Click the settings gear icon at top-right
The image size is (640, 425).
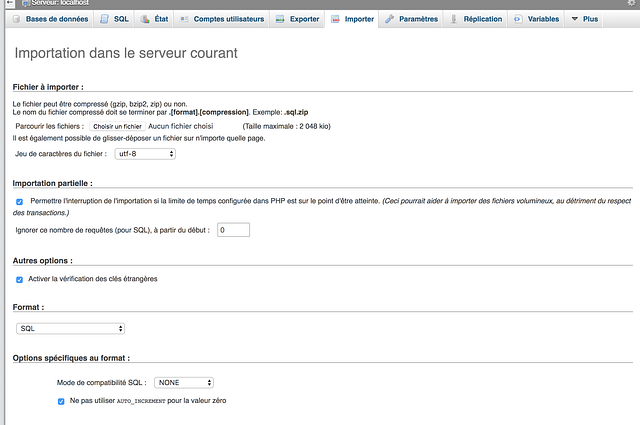coord(631,2)
